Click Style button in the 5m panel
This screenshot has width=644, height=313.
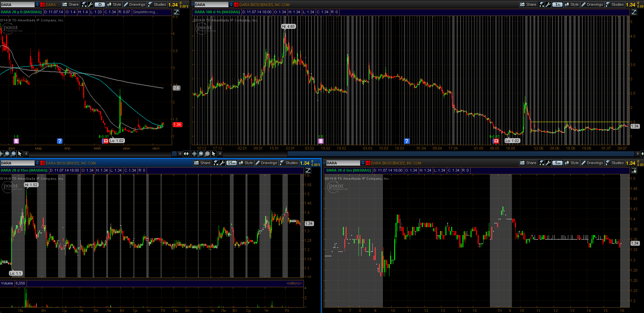[572, 163]
